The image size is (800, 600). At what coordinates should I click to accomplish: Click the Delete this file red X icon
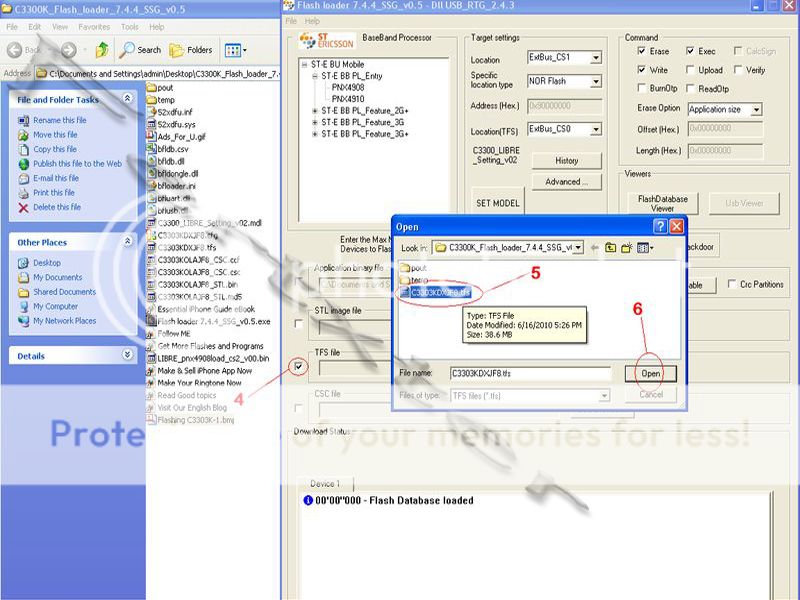(24, 207)
